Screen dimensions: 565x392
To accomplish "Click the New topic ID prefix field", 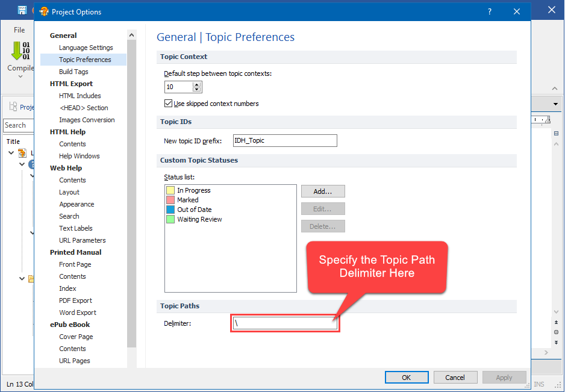I will (x=285, y=140).
